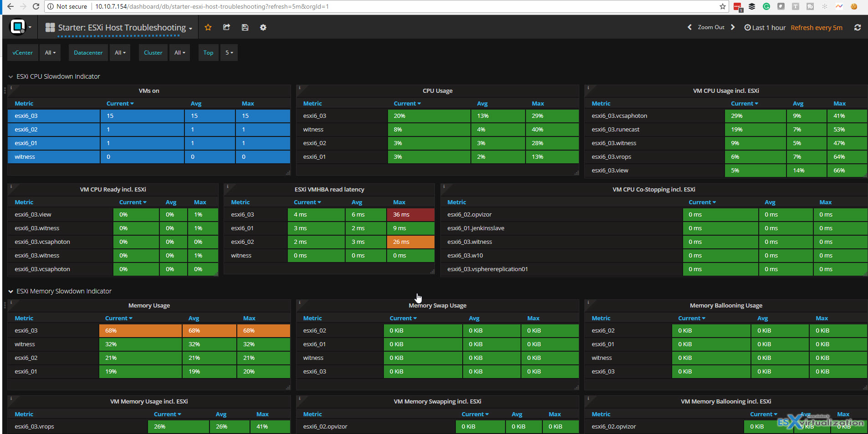Open VM Memory Swapping incl. ESXi panel title

coord(438,401)
